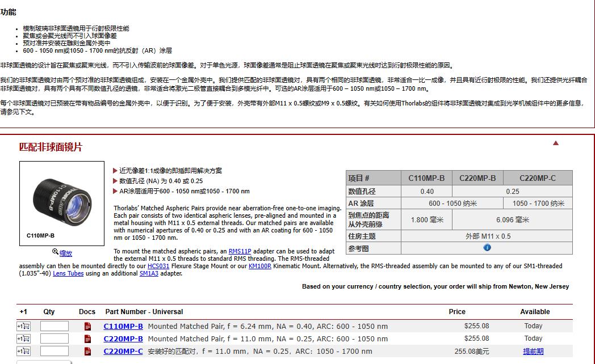Click the C220MP-C column header in spec table
595x364 pixels.
pyautogui.click(x=538, y=178)
